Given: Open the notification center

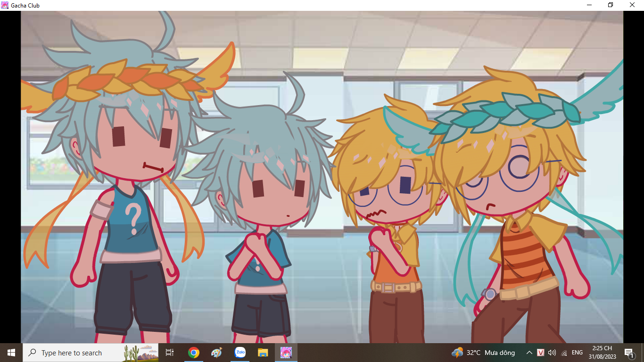Looking at the screenshot, I should click(629, 353).
